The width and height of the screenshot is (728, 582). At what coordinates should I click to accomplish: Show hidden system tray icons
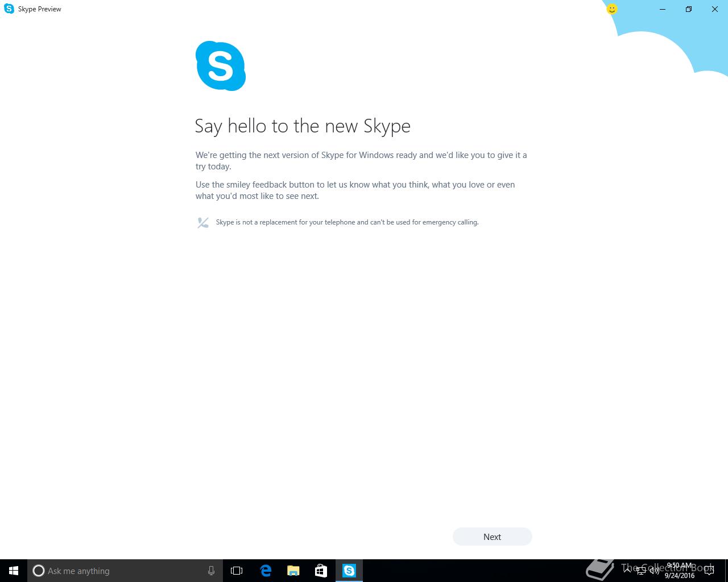[x=627, y=571]
